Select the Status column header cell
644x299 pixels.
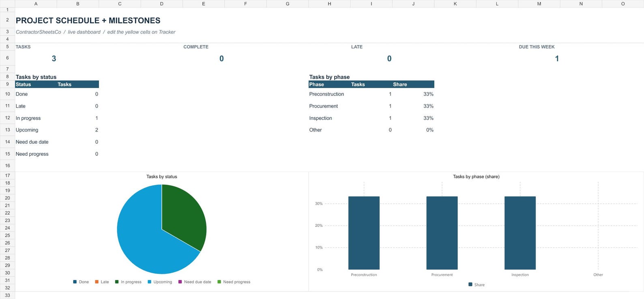pos(36,84)
